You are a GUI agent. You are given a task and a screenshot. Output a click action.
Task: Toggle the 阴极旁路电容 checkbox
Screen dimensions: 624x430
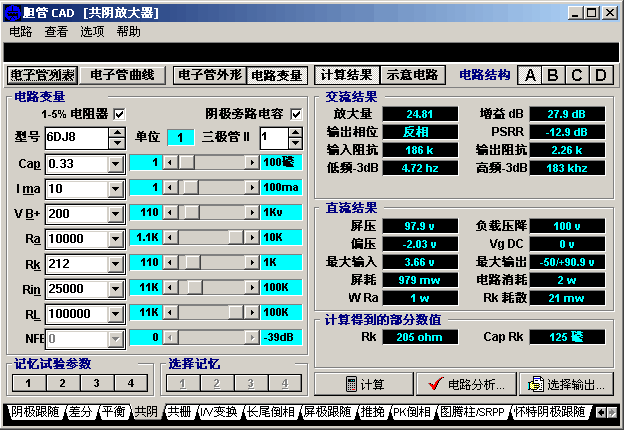click(x=295, y=114)
